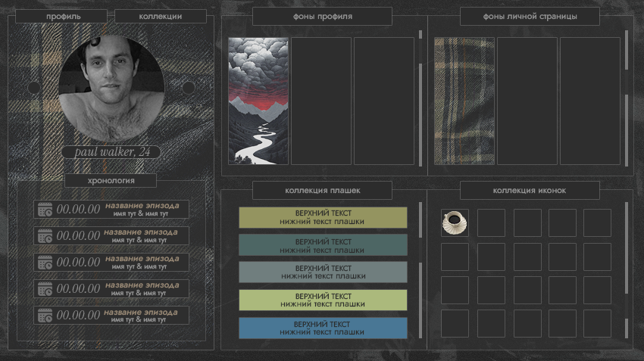Select the round dot left of the avatar
Screen dimensions: 644x361
(x=34, y=88)
